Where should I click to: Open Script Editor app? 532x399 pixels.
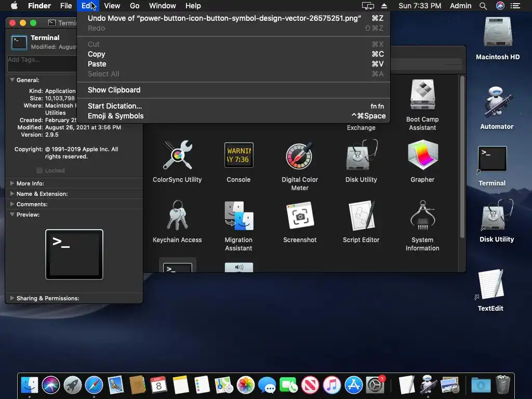[x=361, y=216]
